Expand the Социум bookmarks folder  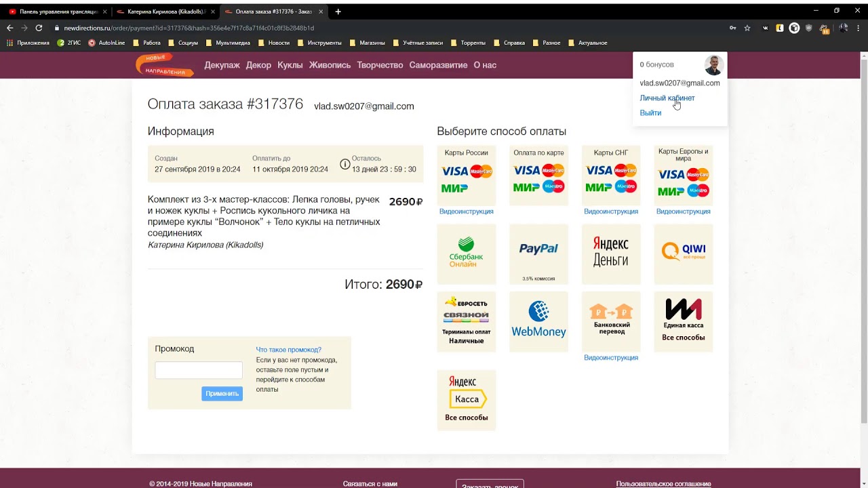183,43
